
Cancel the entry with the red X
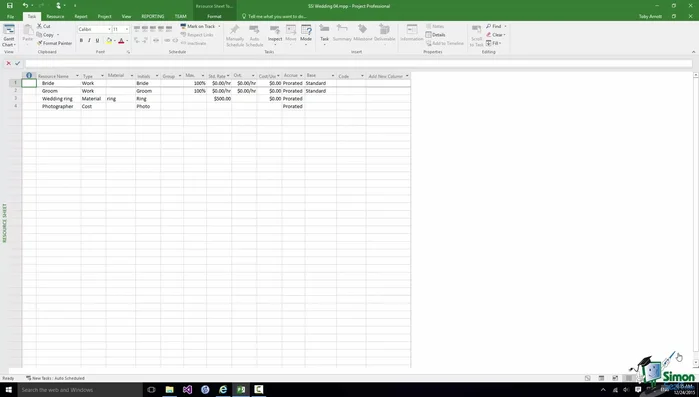click(x=8, y=64)
